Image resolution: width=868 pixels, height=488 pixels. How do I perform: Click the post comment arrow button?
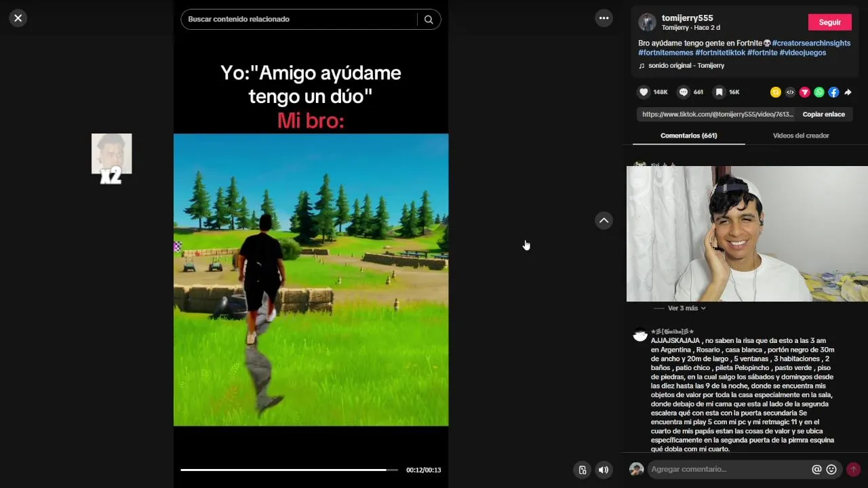(x=853, y=469)
